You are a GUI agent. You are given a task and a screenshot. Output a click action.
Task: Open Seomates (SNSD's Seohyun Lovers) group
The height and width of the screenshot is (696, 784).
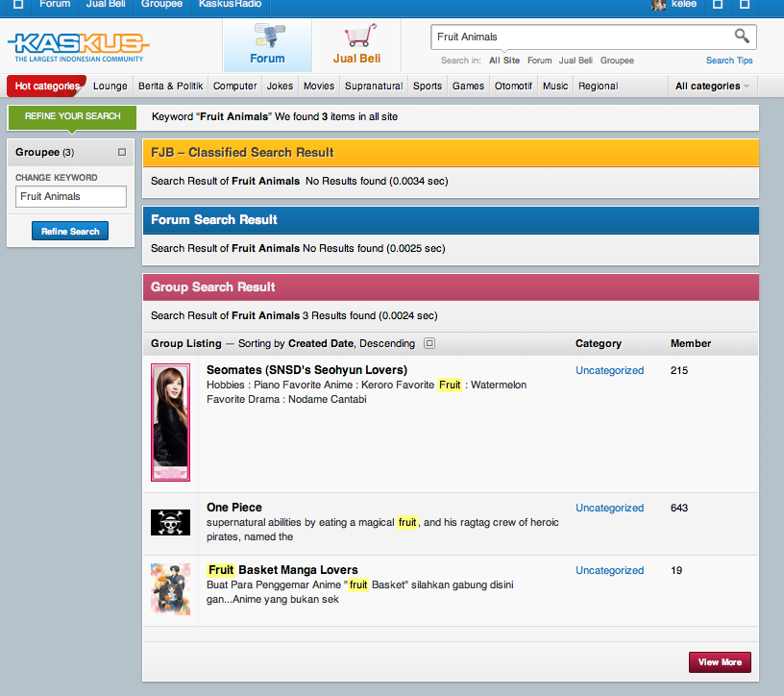point(307,370)
